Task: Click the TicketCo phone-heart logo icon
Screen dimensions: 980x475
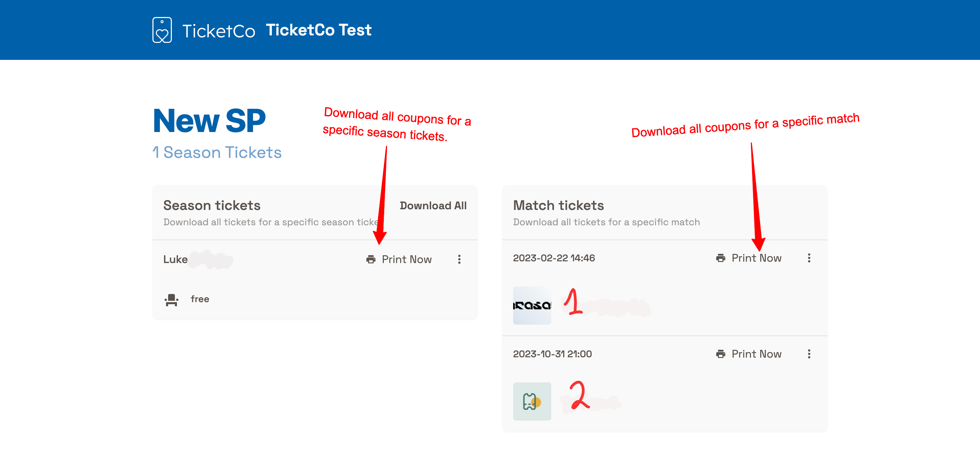Action: 162,30
